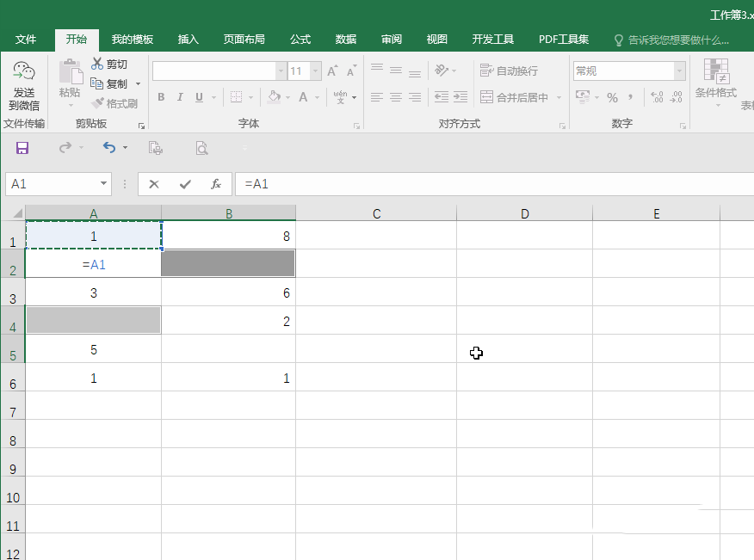Image resolution: width=754 pixels, height=560 pixels.
Task: Click increase decimal places icon
Action: (x=657, y=97)
